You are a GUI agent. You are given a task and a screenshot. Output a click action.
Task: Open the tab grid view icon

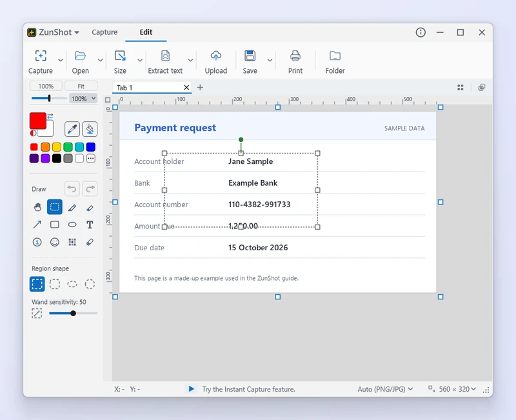click(x=461, y=88)
